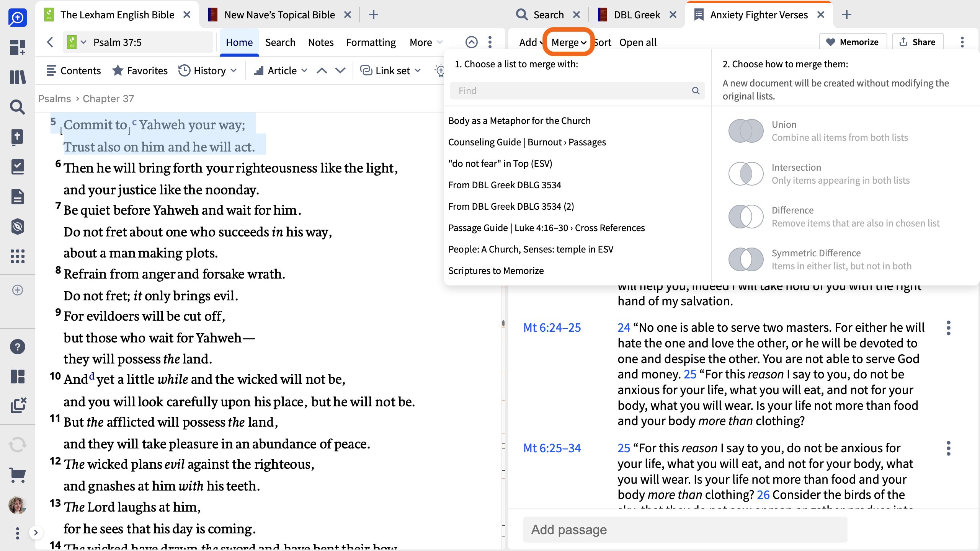Open the Lexham resource picker dropdown

point(77,42)
